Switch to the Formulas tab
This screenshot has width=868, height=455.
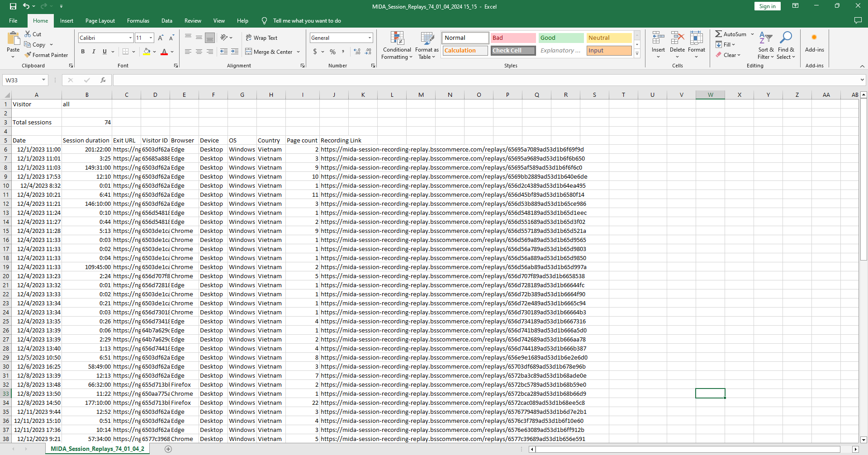click(138, 21)
